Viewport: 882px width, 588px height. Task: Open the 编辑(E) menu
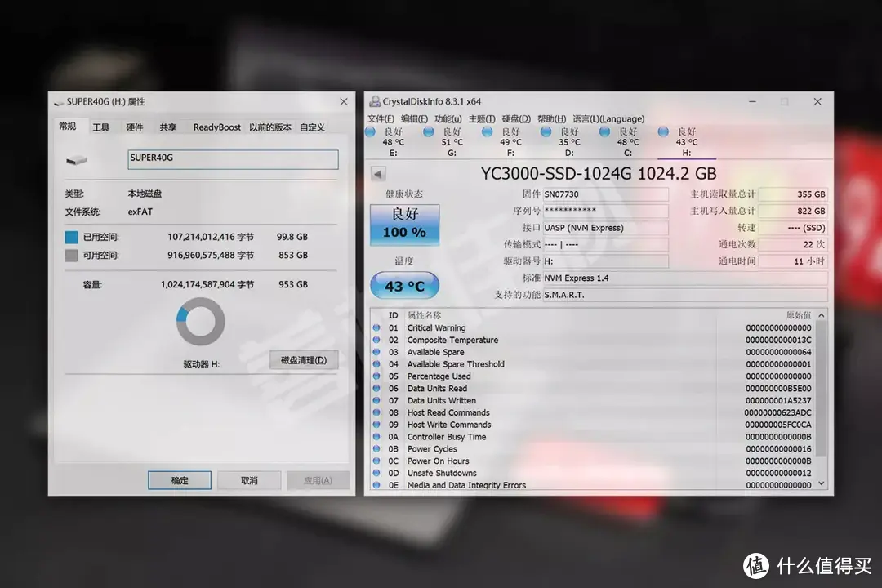pos(414,118)
